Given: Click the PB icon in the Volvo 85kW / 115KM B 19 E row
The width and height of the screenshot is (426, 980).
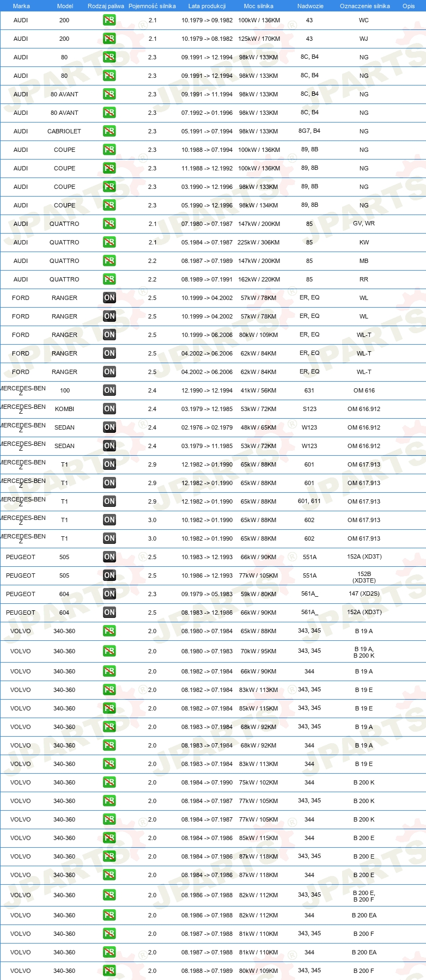Looking at the screenshot, I should (109, 708).
